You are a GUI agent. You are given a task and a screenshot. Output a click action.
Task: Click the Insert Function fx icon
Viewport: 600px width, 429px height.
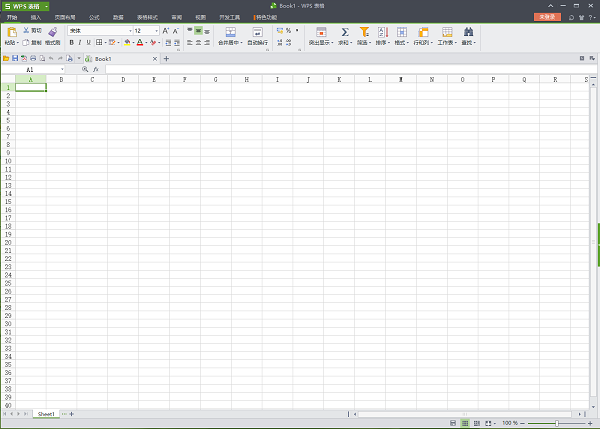click(x=96, y=69)
